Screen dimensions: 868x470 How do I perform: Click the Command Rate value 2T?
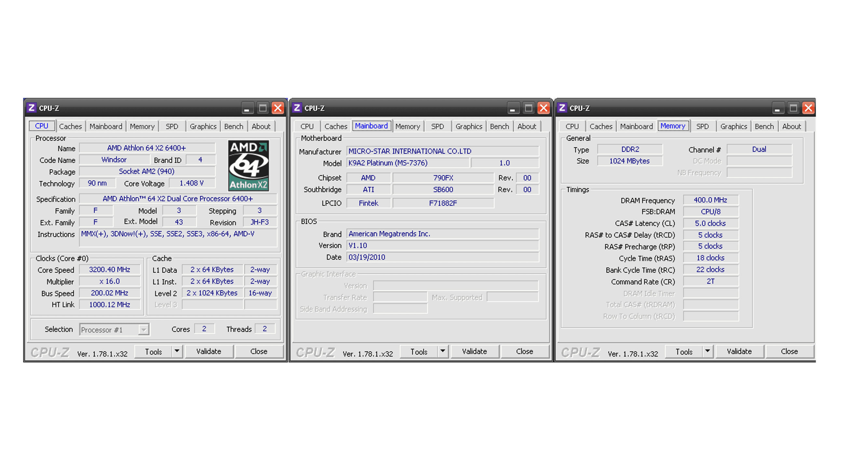pyautogui.click(x=711, y=281)
